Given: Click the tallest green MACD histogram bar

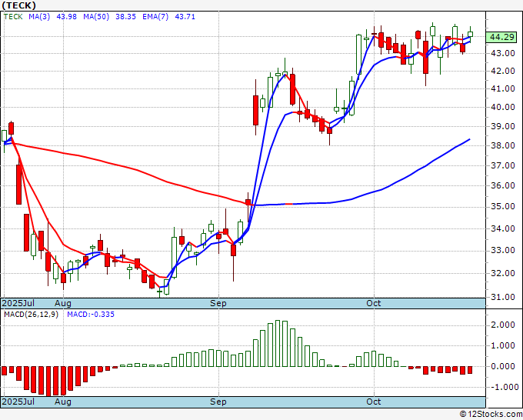Looking at the screenshot, I should coord(278,343).
